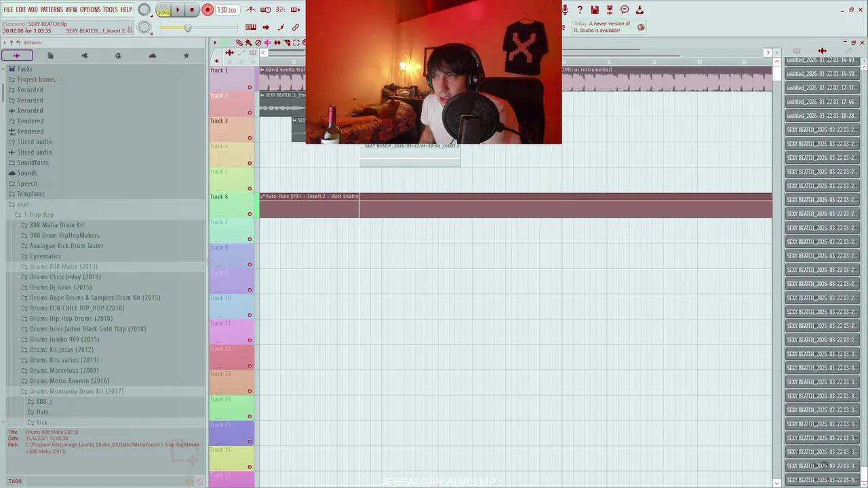Click the step editing arrow icon
Image resolution: width=868 pixels, height=488 pixels.
click(x=266, y=27)
